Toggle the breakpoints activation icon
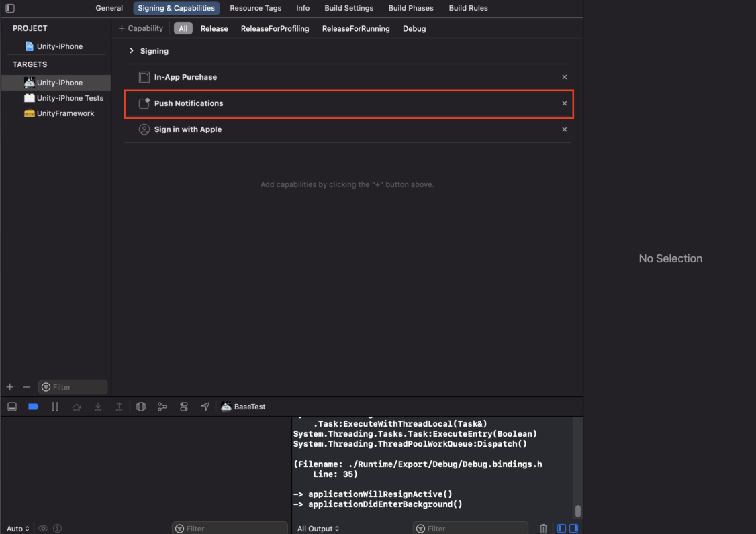The image size is (756, 534). [34, 407]
